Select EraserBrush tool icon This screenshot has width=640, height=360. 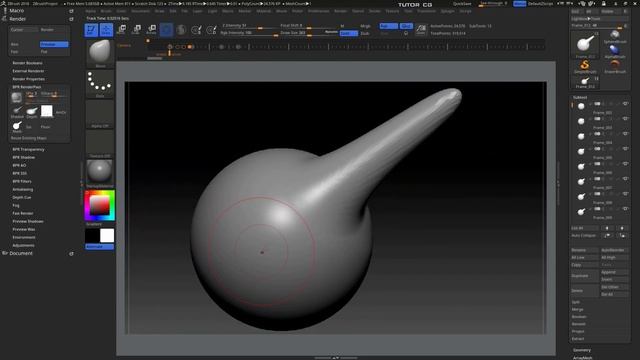point(615,66)
